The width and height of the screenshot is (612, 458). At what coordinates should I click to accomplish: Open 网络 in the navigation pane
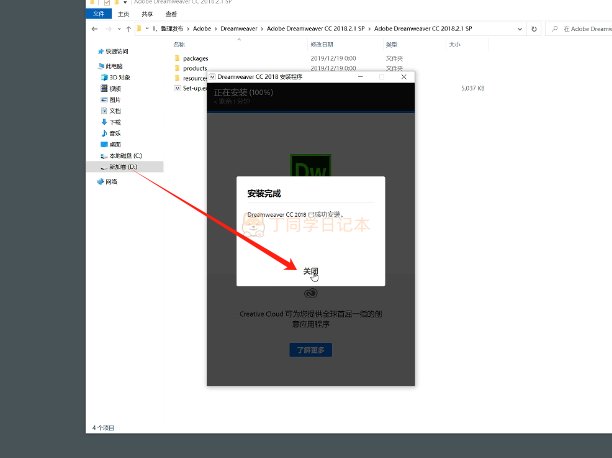click(x=111, y=182)
